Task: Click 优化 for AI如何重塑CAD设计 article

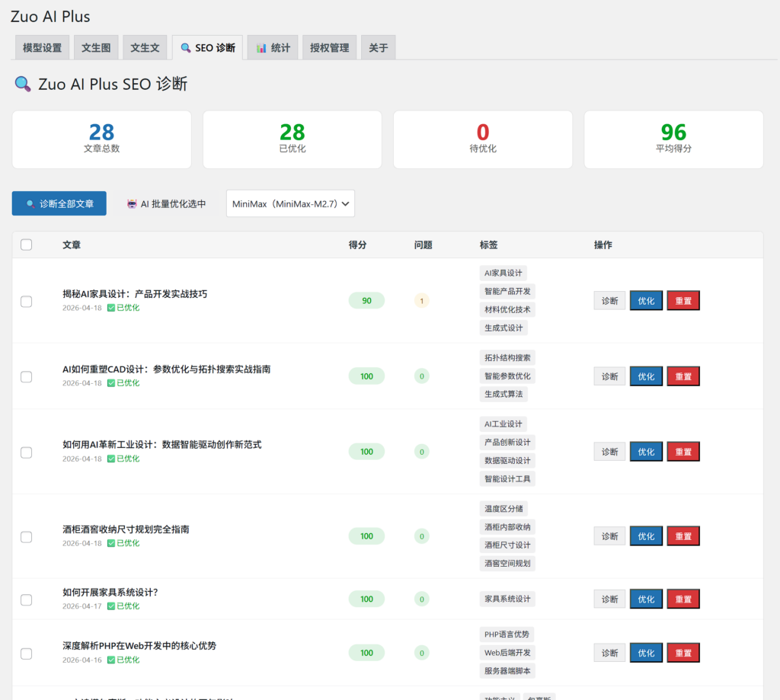Action: coord(646,376)
